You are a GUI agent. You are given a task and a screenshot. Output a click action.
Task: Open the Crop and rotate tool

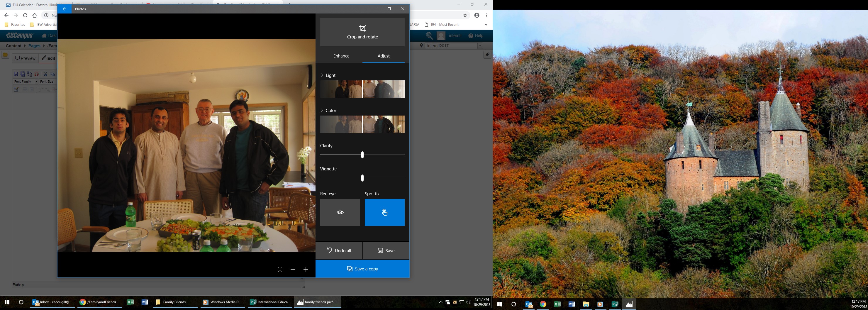tap(362, 32)
